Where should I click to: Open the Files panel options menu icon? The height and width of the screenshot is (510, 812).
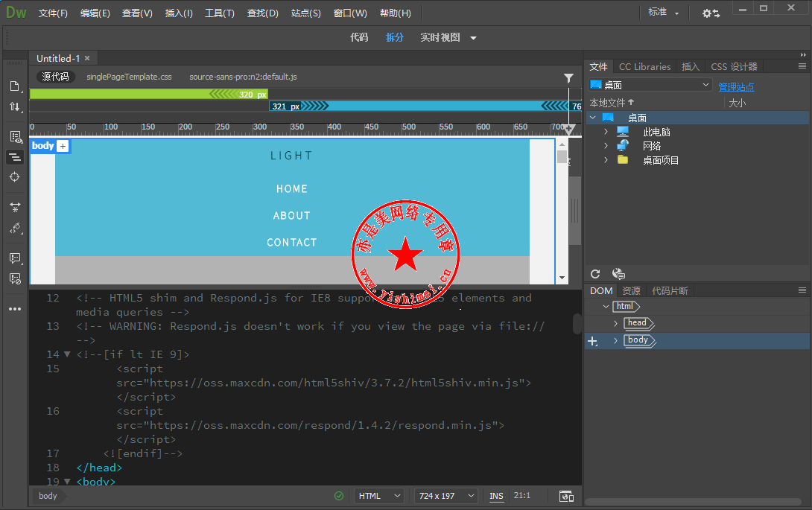[802, 66]
